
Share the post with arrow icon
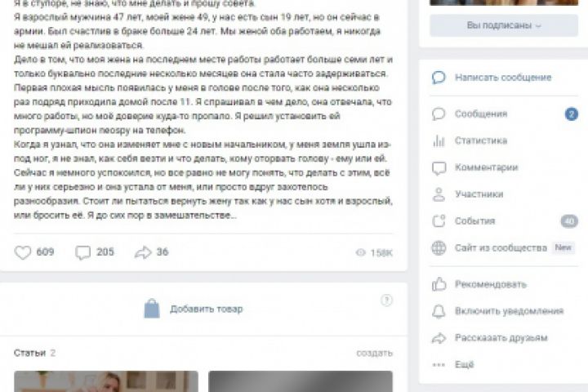(143, 252)
